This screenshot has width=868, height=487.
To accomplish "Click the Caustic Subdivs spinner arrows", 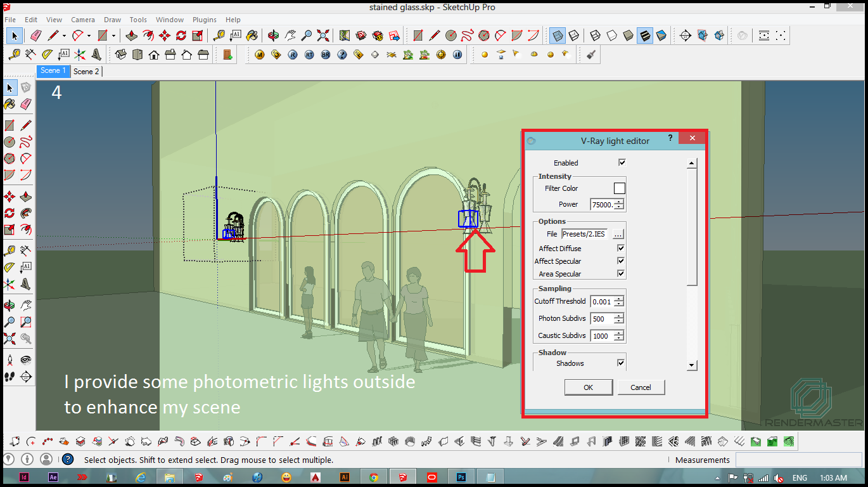I will click(619, 336).
